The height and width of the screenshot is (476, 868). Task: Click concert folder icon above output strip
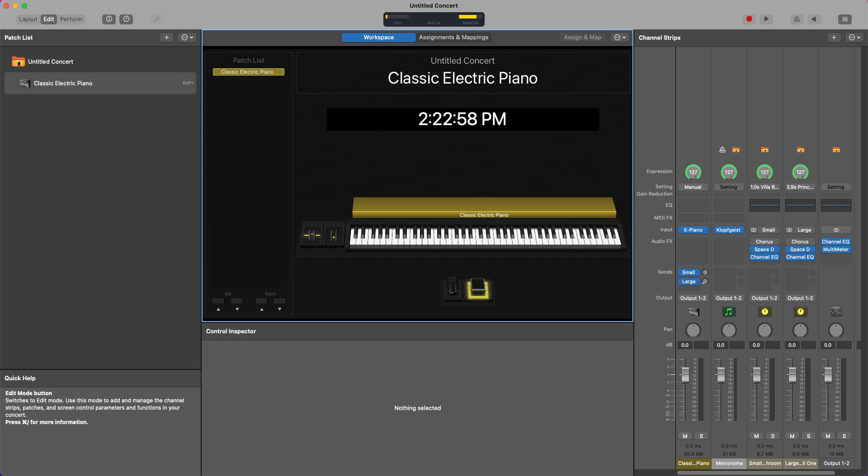pyautogui.click(x=836, y=149)
